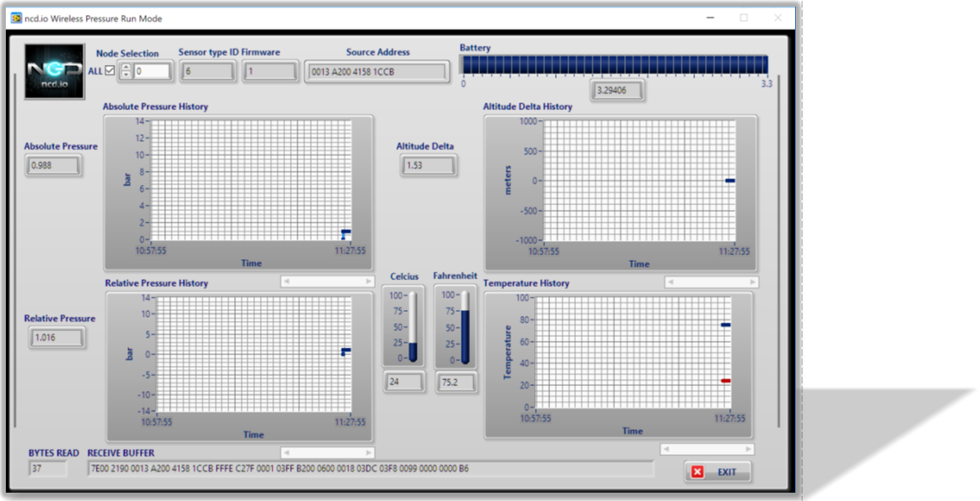Decrement Node Selection with the down arrow

coord(127,74)
